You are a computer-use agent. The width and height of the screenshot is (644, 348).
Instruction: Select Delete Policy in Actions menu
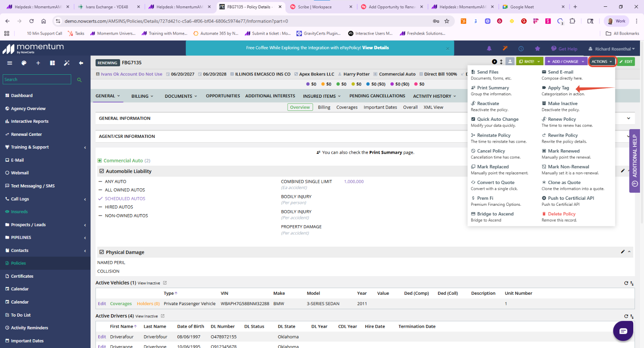(561, 214)
